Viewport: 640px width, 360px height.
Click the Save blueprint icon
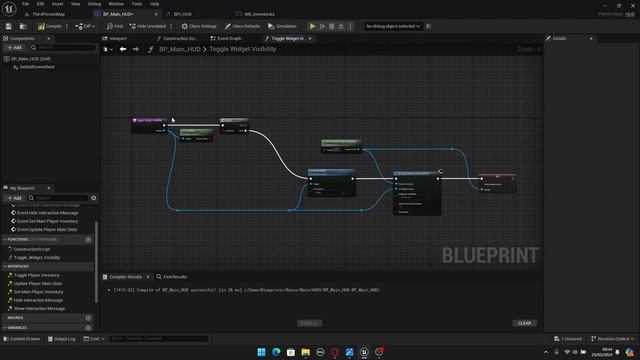[x=9, y=26]
